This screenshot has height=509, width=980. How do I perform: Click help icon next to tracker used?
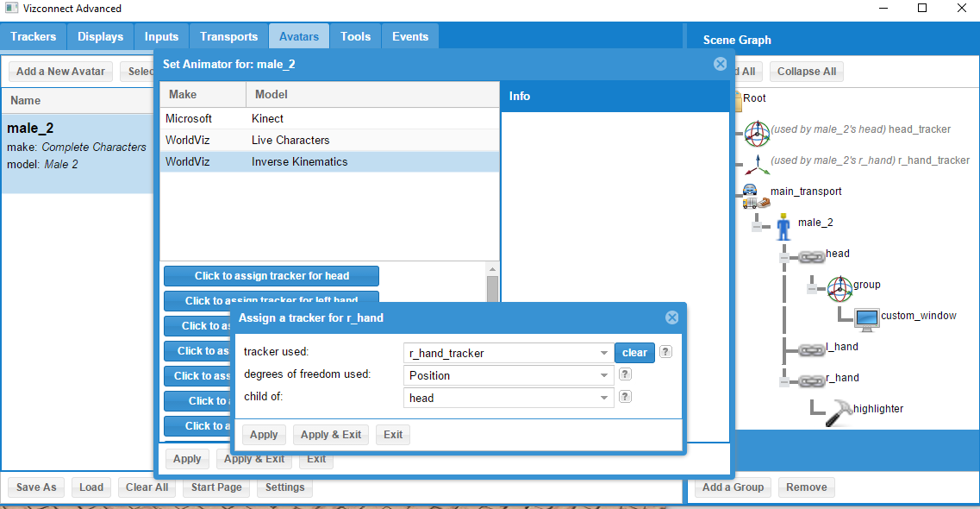(x=665, y=352)
